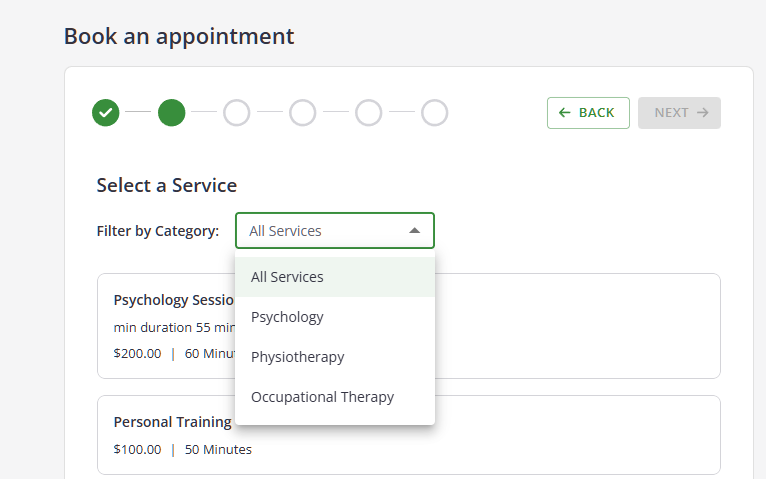Select the Psychology Session service card

(578, 326)
